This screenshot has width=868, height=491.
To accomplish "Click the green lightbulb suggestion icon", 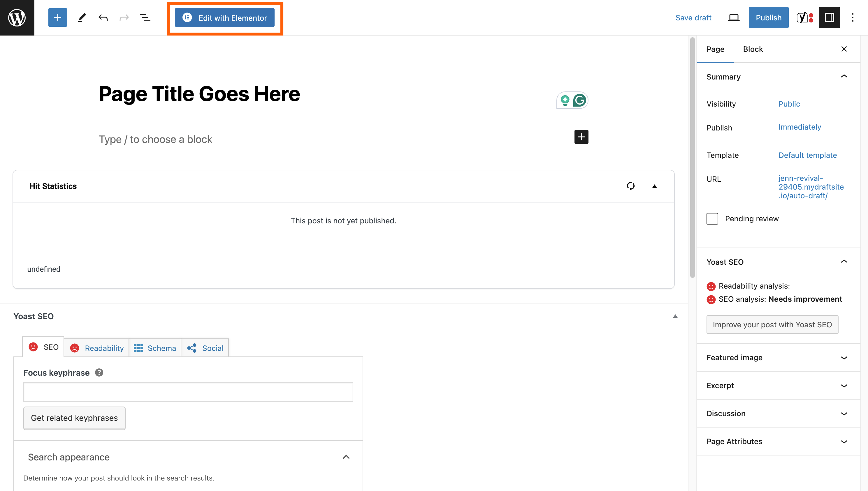I will click(x=565, y=100).
